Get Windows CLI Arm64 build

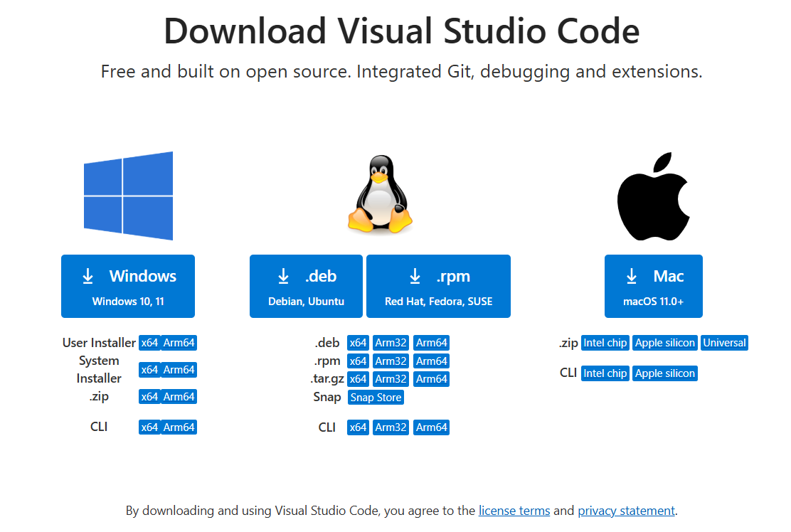[x=179, y=427]
